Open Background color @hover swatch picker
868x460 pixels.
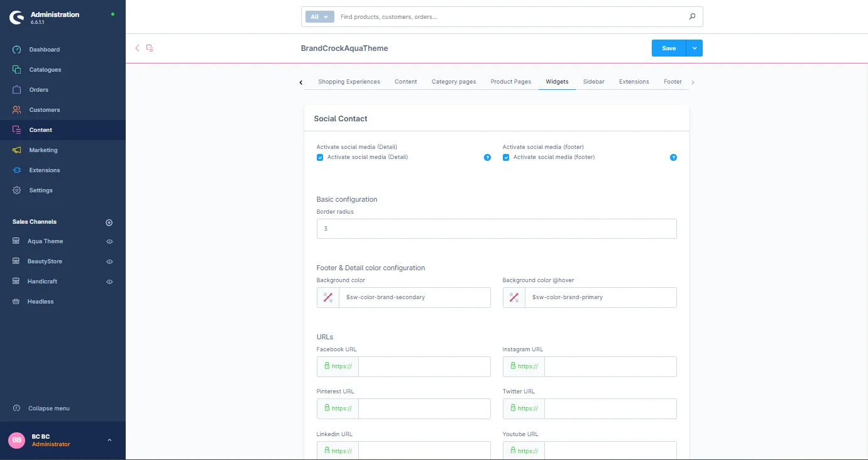pyautogui.click(x=514, y=298)
